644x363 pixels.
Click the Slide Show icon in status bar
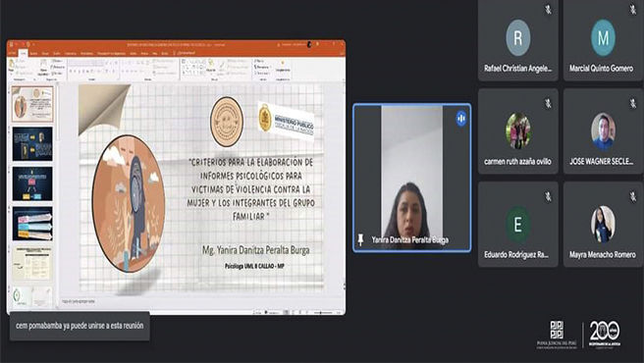click(x=307, y=313)
